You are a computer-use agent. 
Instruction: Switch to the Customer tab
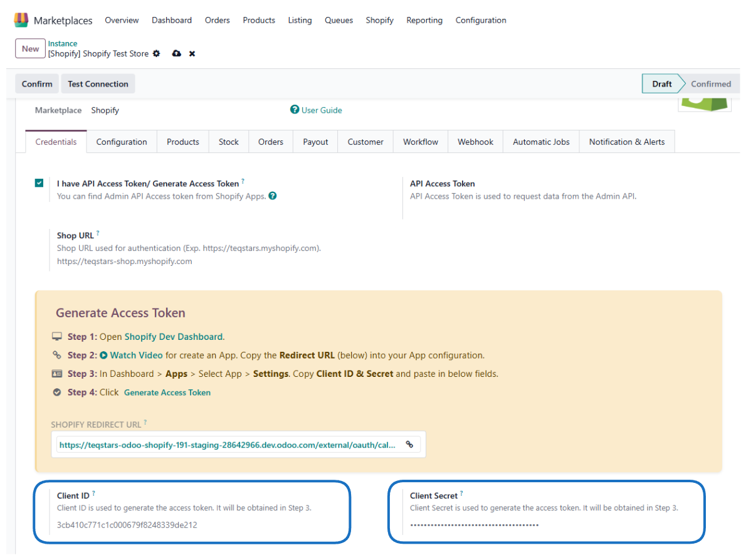coord(365,142)
